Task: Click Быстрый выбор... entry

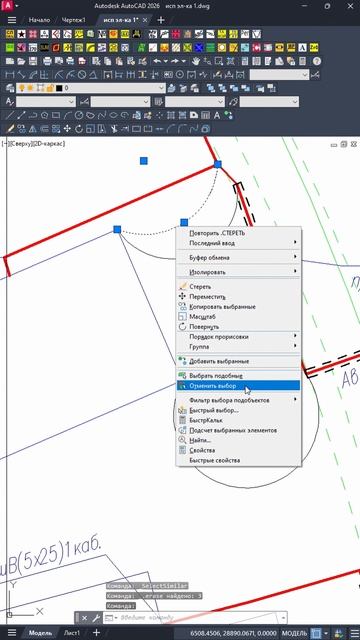Action: click(238, 410)
